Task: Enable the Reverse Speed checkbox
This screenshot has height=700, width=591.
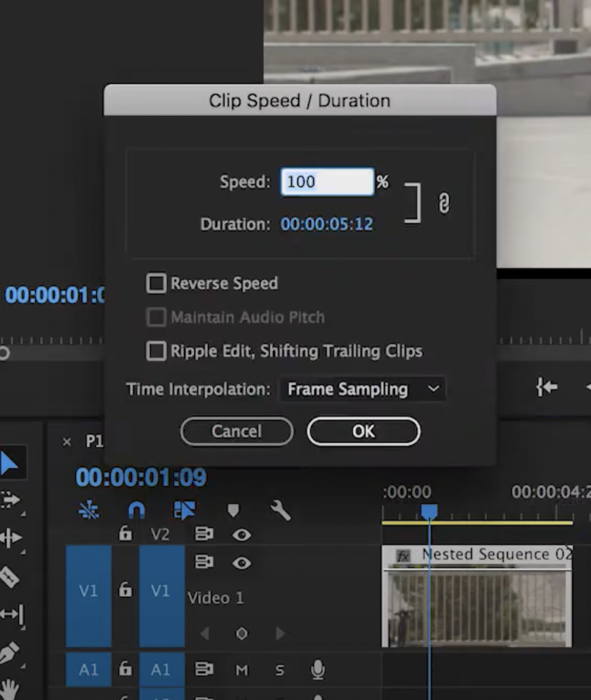Action: pos(155,283)
